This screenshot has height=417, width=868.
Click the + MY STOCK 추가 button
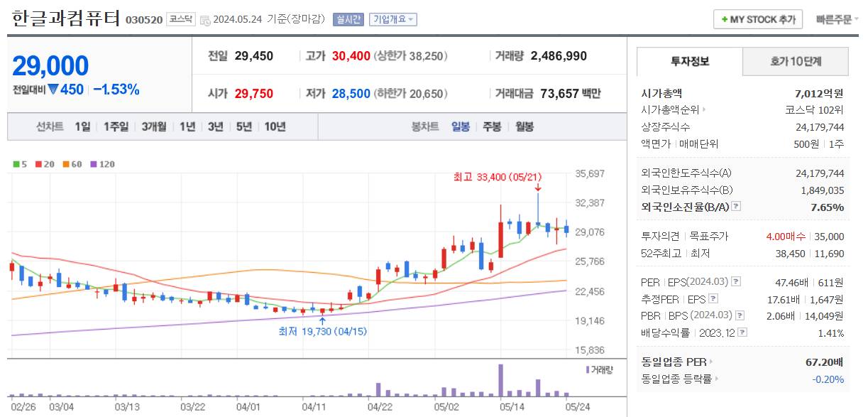tap(757, 19)
